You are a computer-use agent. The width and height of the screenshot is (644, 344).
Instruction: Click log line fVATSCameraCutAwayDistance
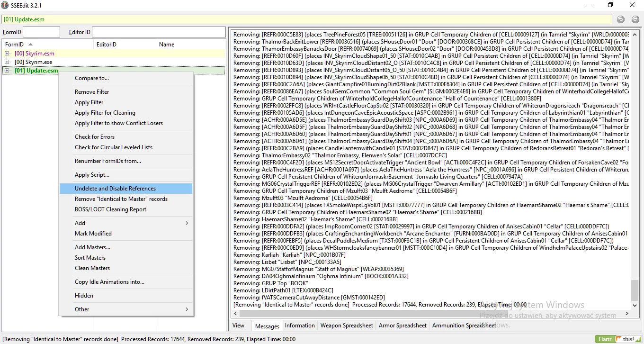(x=309, y=297)
